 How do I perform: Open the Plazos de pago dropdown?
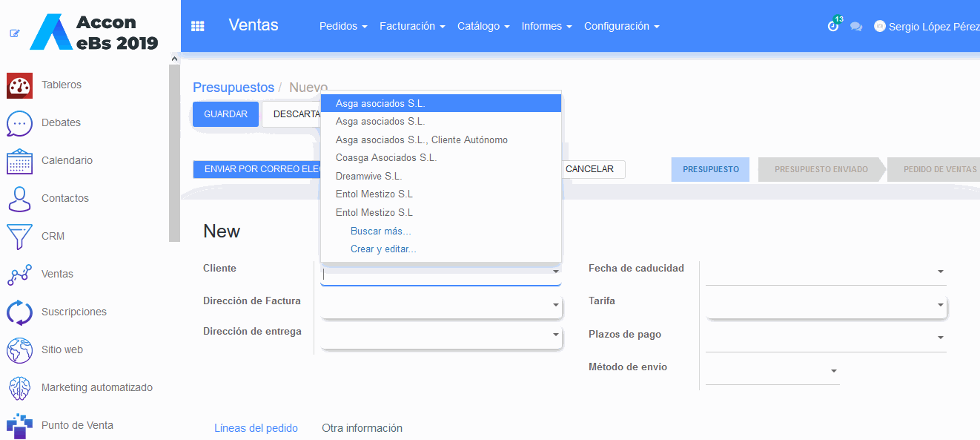(x=940, y=338)
